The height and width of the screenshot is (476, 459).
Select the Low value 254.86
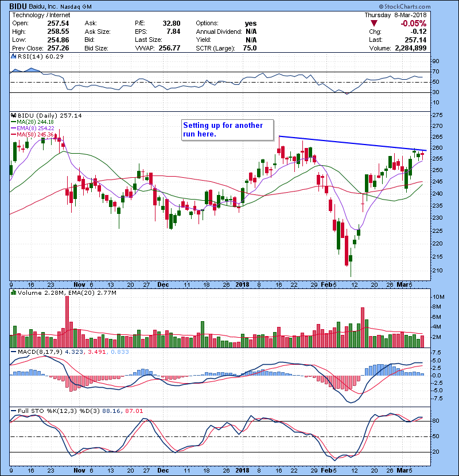pos(58,40)
